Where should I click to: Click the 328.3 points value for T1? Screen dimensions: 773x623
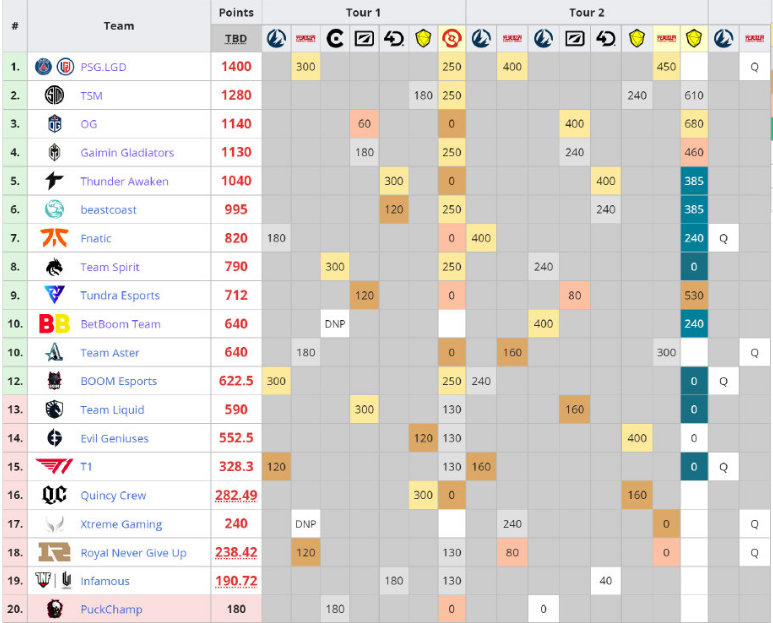click(x=236, y=466)
